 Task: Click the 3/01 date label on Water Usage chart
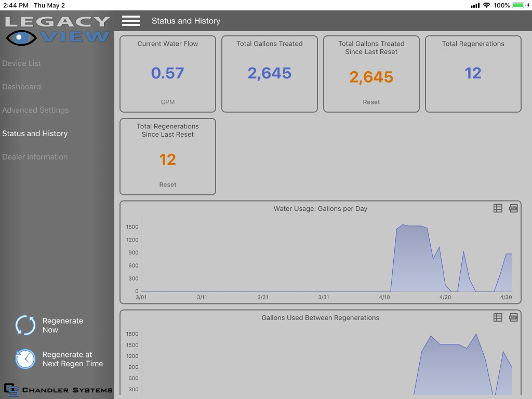(141, 297)
